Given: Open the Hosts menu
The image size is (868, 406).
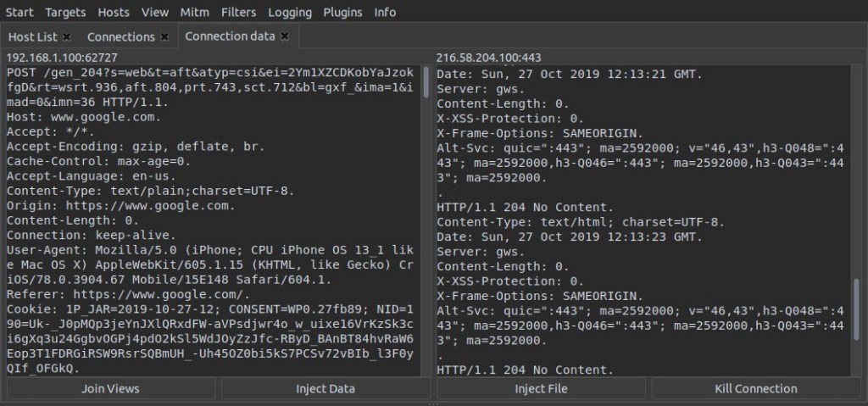Looking at the screenshot, I should click(114, 13).
